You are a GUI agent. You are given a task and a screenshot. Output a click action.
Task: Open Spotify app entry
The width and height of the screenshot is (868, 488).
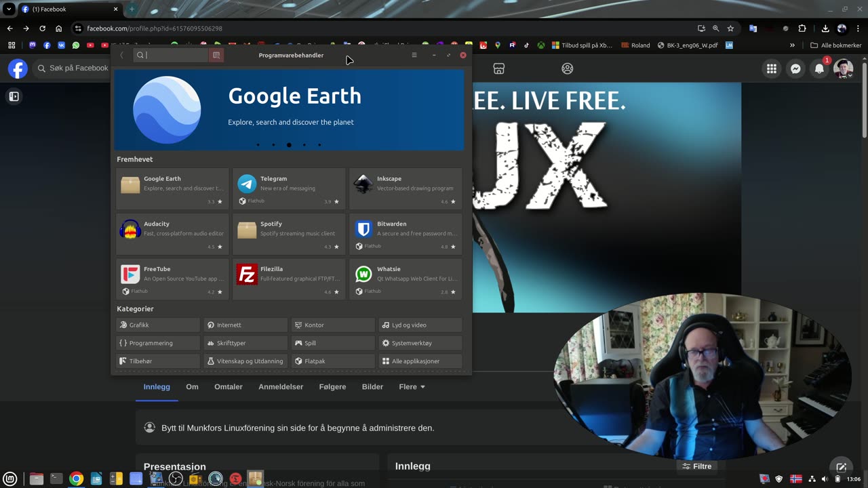pyautogui.click(x=289, y=234)
